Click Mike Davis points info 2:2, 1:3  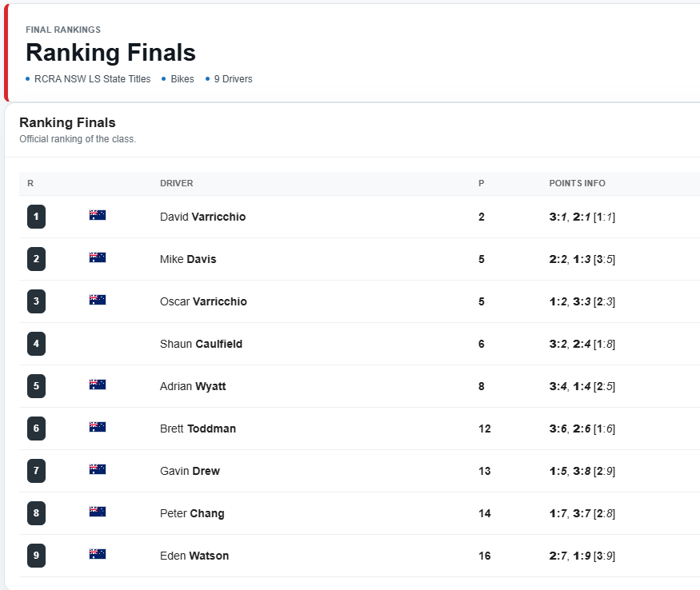coord(570,259)
